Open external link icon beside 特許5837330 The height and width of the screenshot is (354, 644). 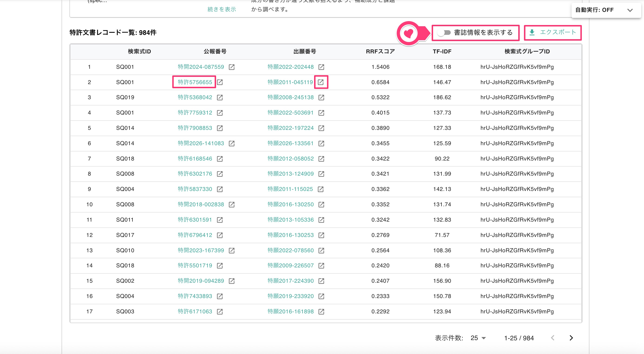point(220,189)
